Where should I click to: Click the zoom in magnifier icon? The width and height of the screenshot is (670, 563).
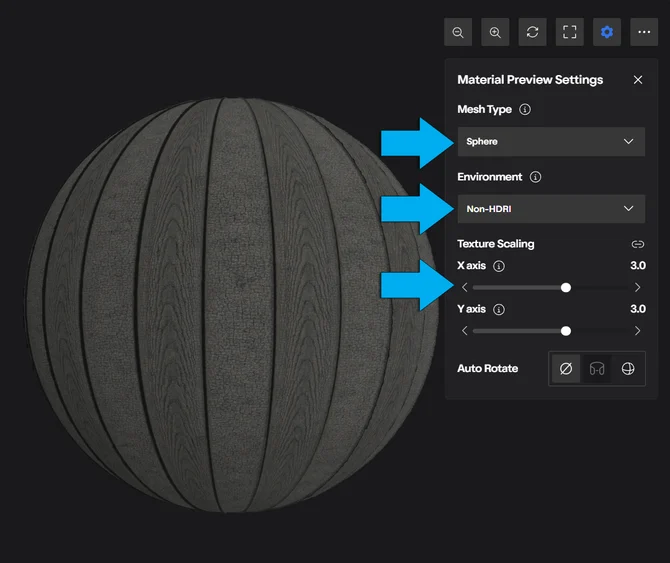click(x=495, y=32)
